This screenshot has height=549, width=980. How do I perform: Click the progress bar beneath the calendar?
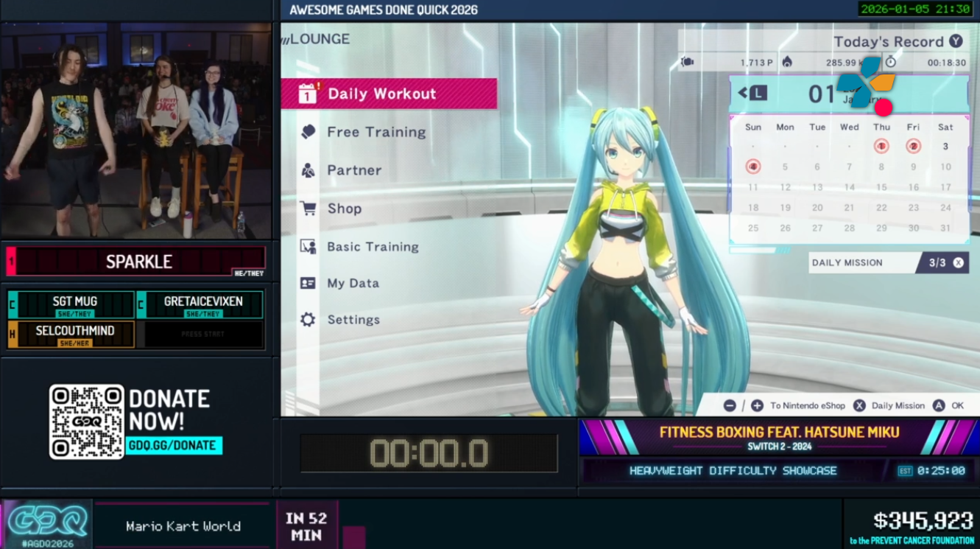(x=762, y=251)
